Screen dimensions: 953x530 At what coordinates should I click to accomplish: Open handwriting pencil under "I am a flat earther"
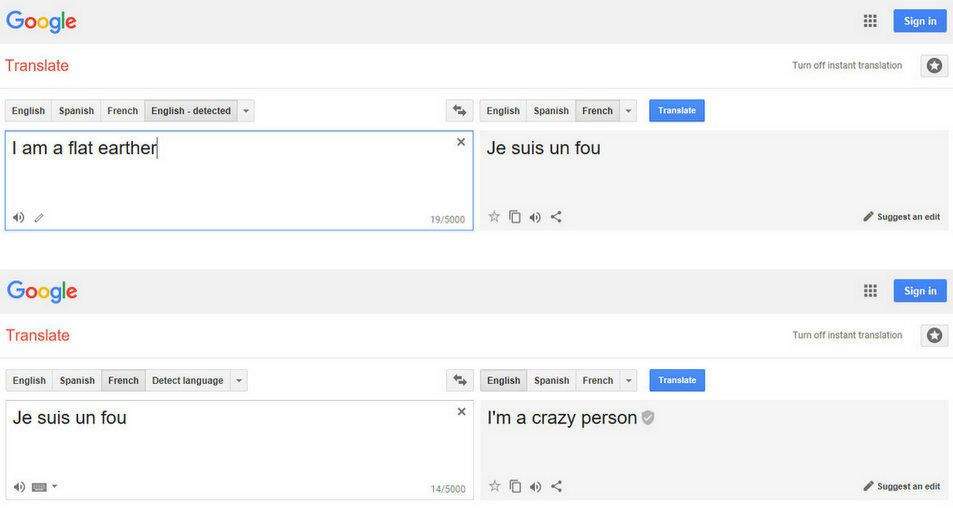click(39, 217)
